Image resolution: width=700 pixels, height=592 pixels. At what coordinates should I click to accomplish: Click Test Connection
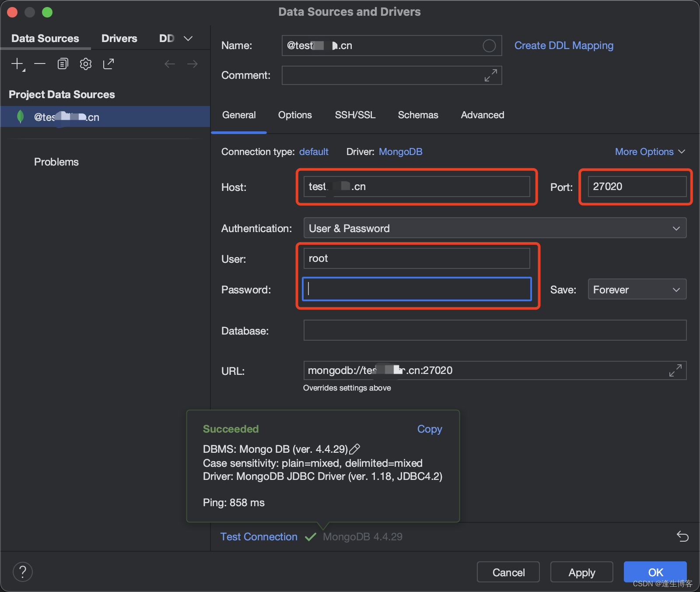coord(259,536)
